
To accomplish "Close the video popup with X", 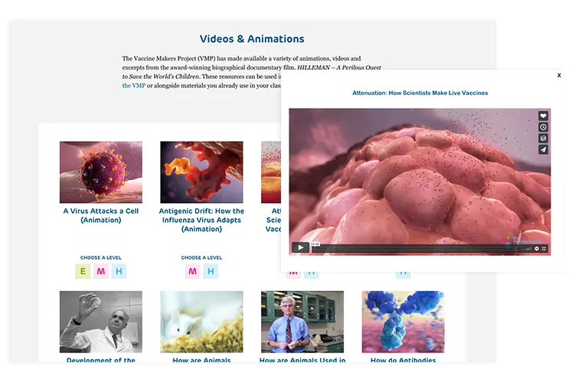I will click(559, 75).
